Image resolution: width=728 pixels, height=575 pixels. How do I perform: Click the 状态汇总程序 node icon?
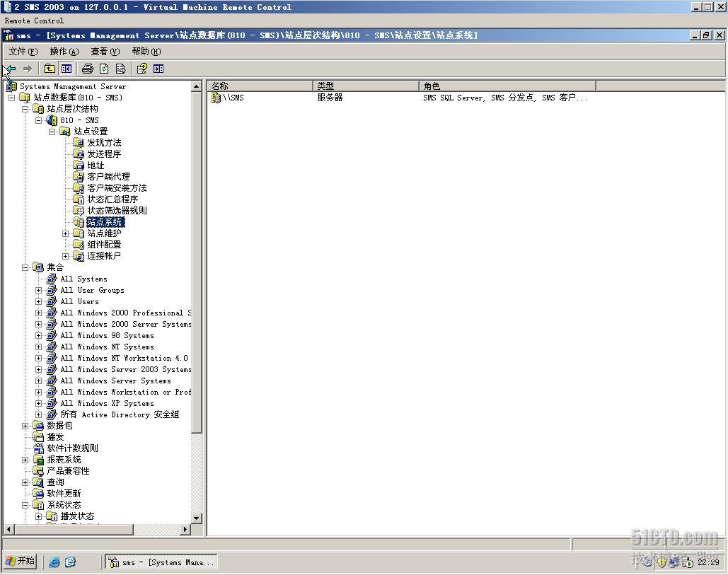pyautogui.click(x=79, y=199)
